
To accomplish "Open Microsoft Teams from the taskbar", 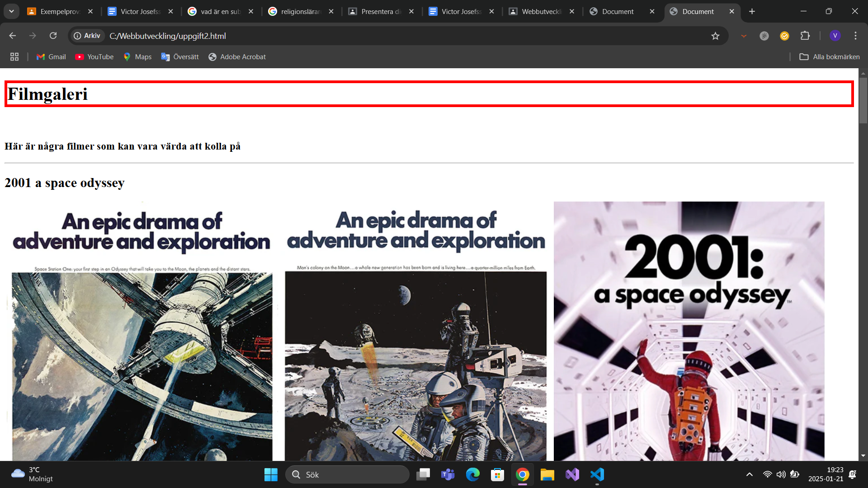I will click(448, 474).
